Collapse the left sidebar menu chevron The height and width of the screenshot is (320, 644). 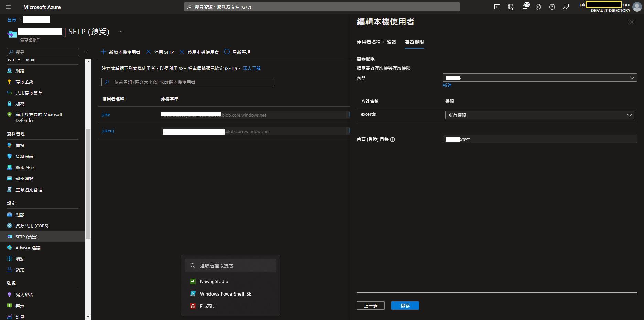(86, 52)
